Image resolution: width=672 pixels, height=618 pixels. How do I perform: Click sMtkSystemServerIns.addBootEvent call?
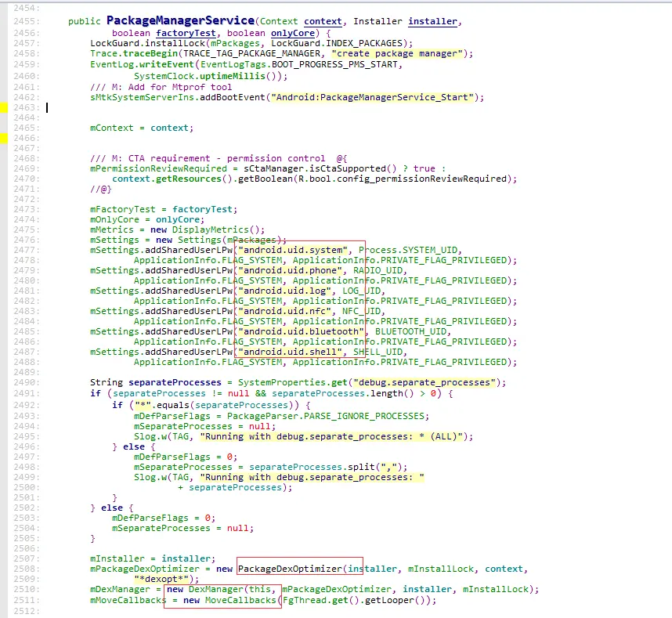pyautogui.click(x=178, y=97)
